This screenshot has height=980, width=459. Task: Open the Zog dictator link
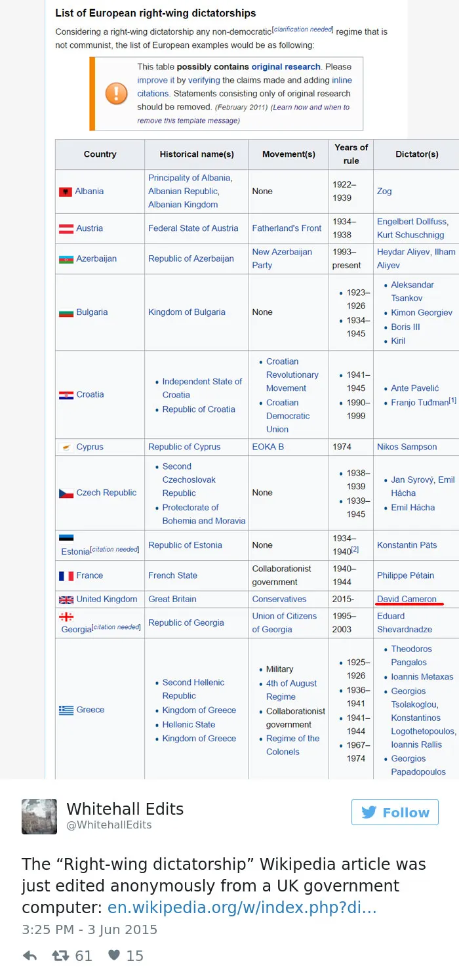(384, 192)
